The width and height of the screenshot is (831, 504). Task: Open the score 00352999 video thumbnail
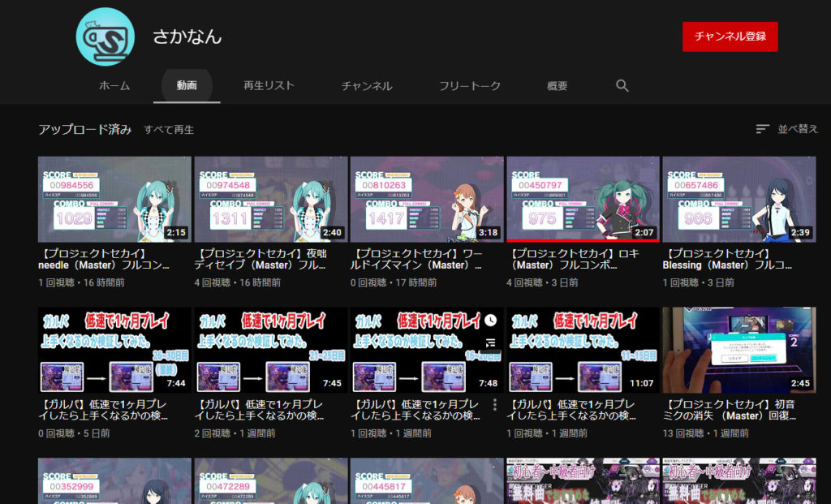(x=114, y=481)
